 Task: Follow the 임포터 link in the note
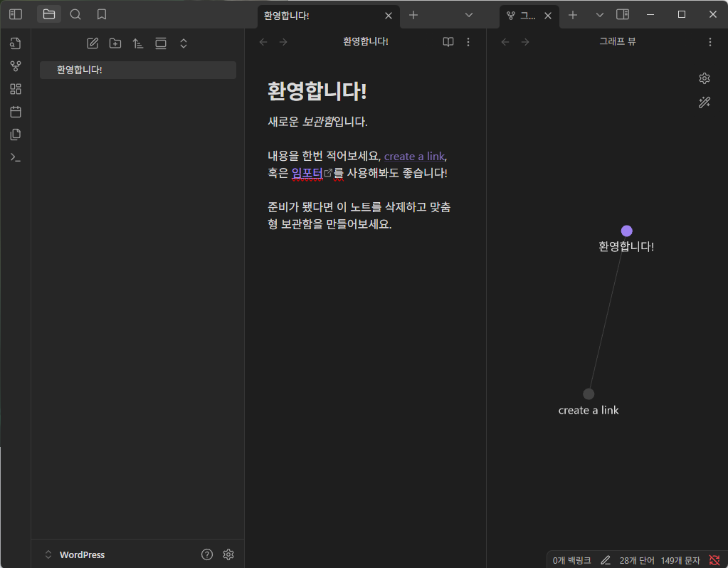pyautogui.click(x=307, y=172)
